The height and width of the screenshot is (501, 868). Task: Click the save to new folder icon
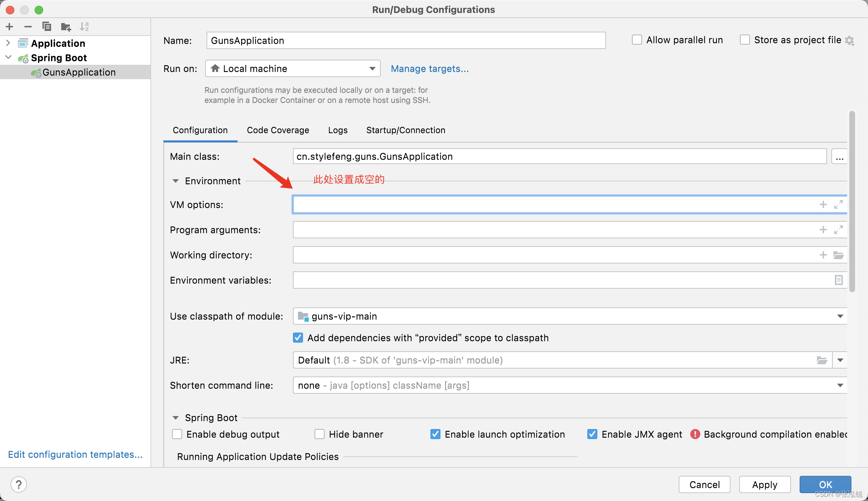[66, 27]
